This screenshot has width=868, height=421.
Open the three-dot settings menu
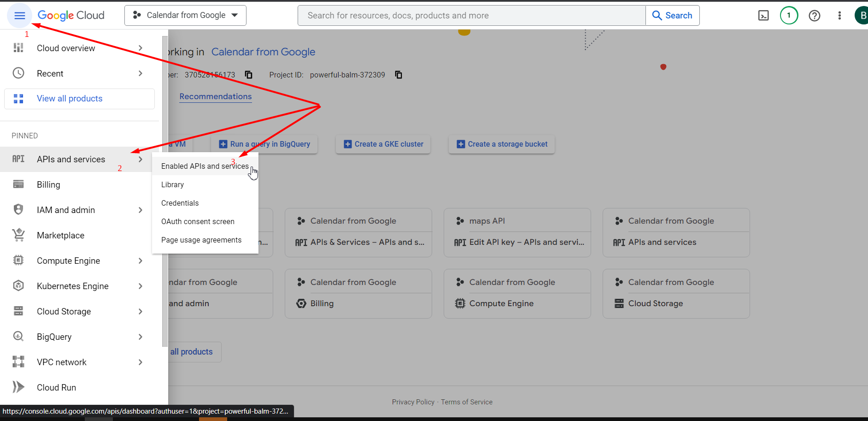tap(839, 16)
